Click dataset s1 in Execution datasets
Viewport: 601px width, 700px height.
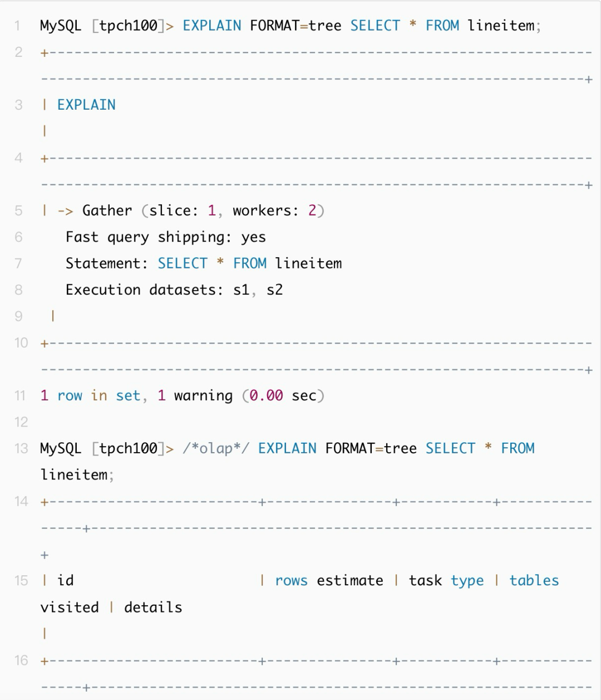[242, 290]
